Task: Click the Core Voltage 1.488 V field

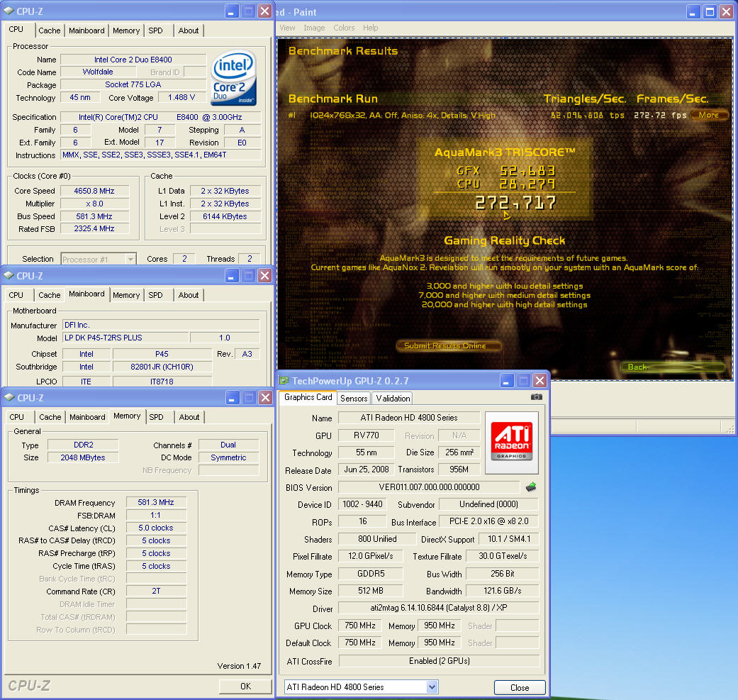Action: [x=181, y=97]
